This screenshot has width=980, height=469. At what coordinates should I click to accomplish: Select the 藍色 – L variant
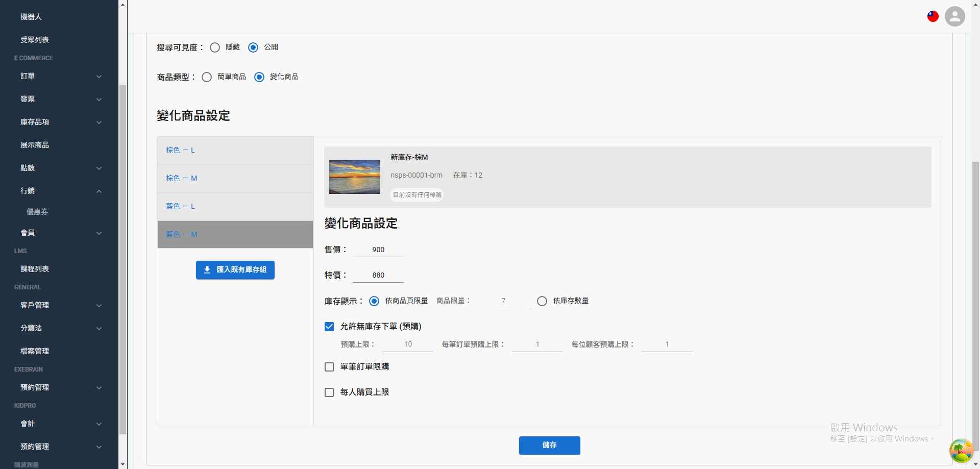(235, 207)
